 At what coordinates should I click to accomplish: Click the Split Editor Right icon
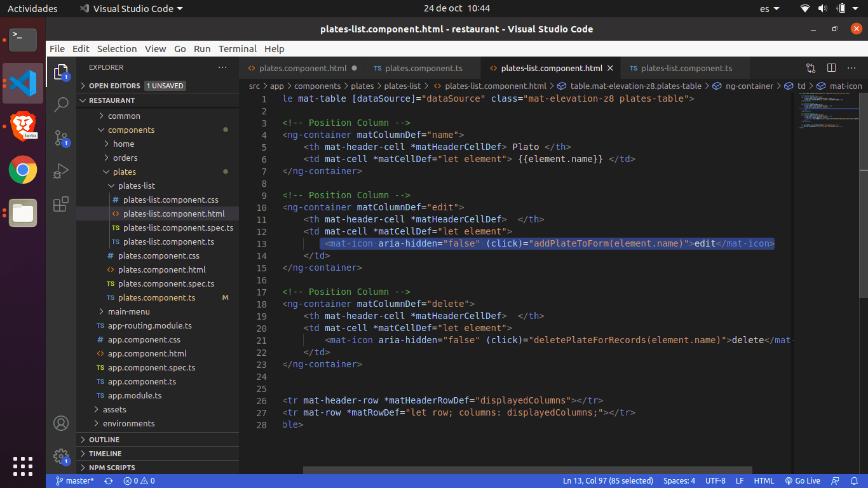coord(831,68)
